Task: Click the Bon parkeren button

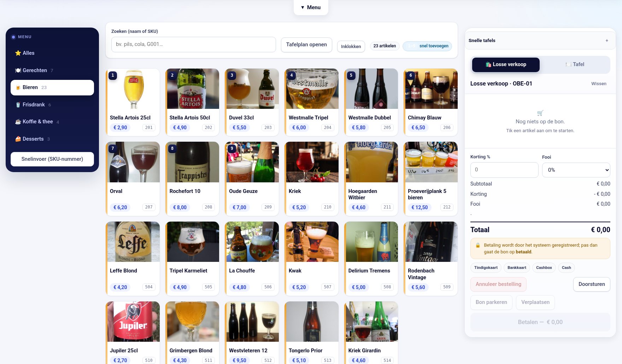Action: pyautogui.click(x=491, y=303)
